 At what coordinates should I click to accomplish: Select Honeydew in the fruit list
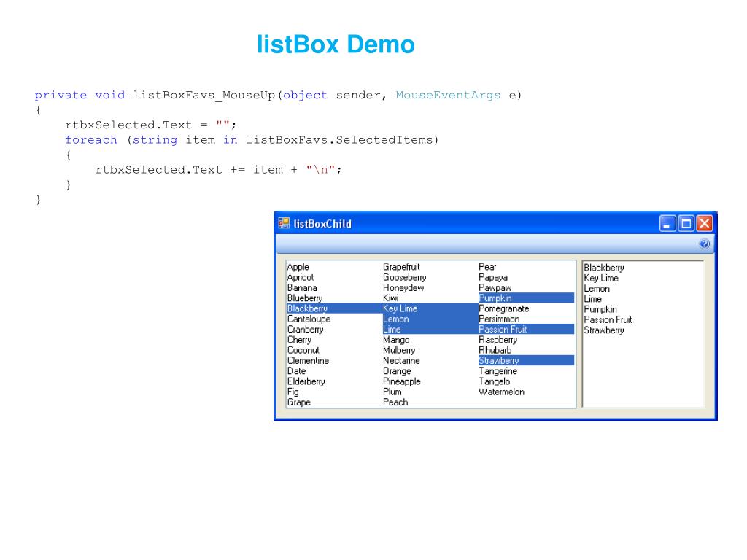[403, 288]
